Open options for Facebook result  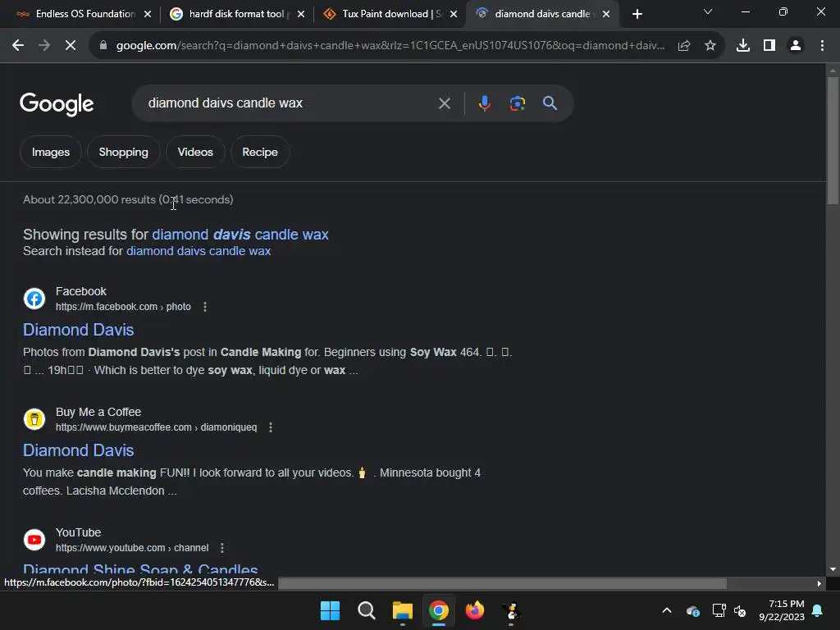[204, 307]
